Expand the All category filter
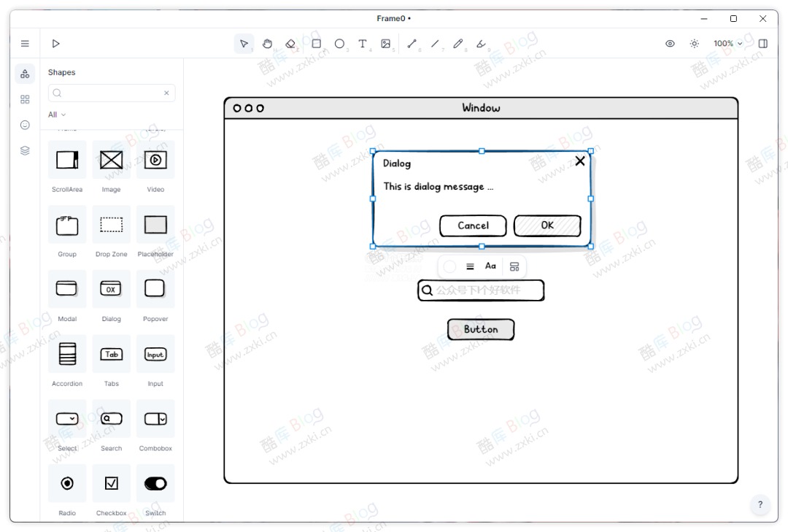Viewport: 788px width, 532px height. (57, 115)
